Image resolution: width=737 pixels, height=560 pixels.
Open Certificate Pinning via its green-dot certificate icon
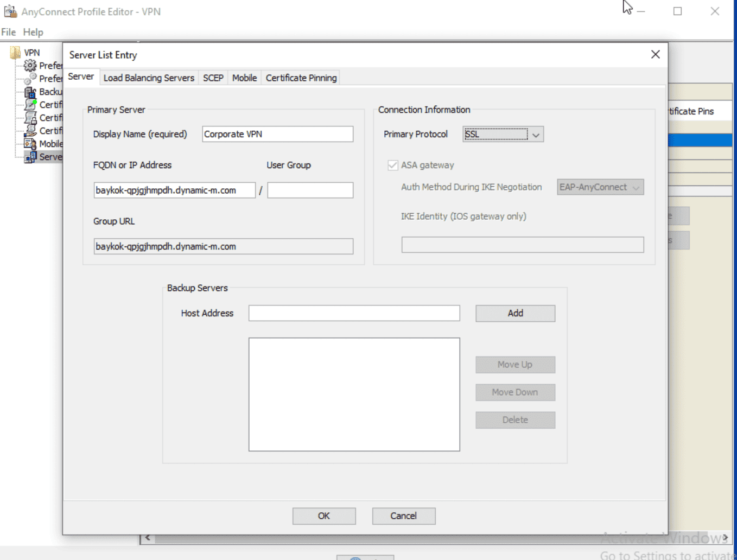coord(30,104)
